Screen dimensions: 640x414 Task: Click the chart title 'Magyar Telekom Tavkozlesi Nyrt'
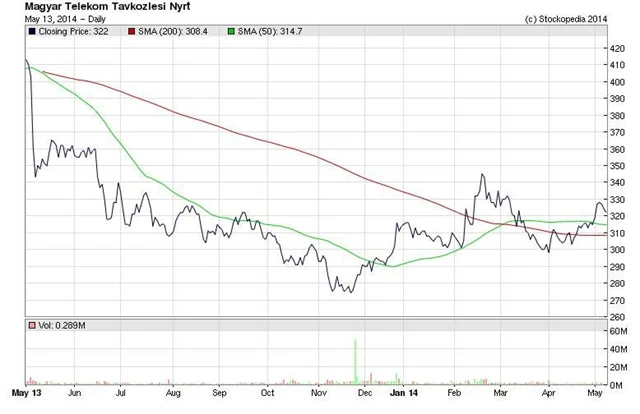pyautogui.click(x=107, y=7)
